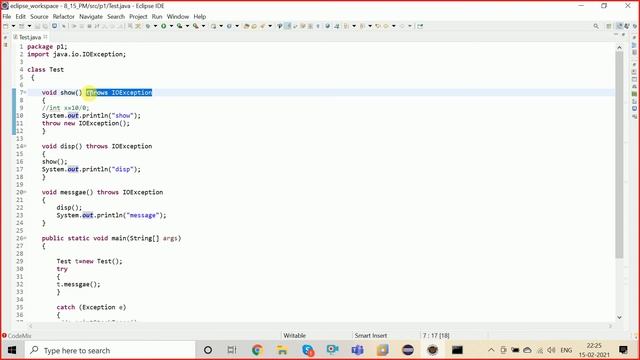The height and width of the screenshot is (360, 640).
Task: Click the Back navigation arrow icon
Action: click(386, 26)
